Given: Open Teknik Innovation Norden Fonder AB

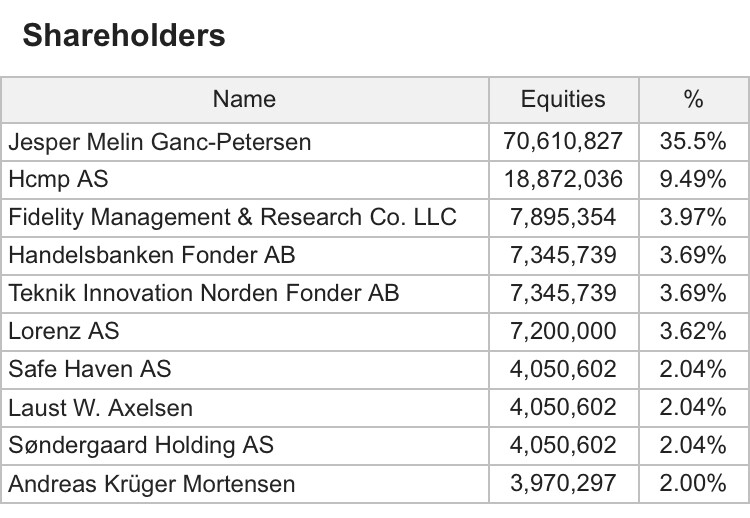Looking at the screenshot, I should pos(203,294).
